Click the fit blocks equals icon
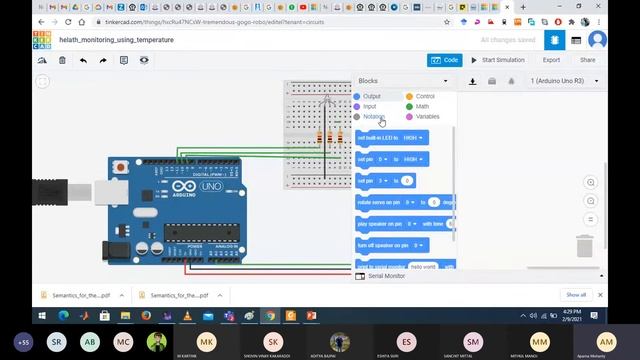640x360 pixels. pyautogui.click(x=591, y=220)
